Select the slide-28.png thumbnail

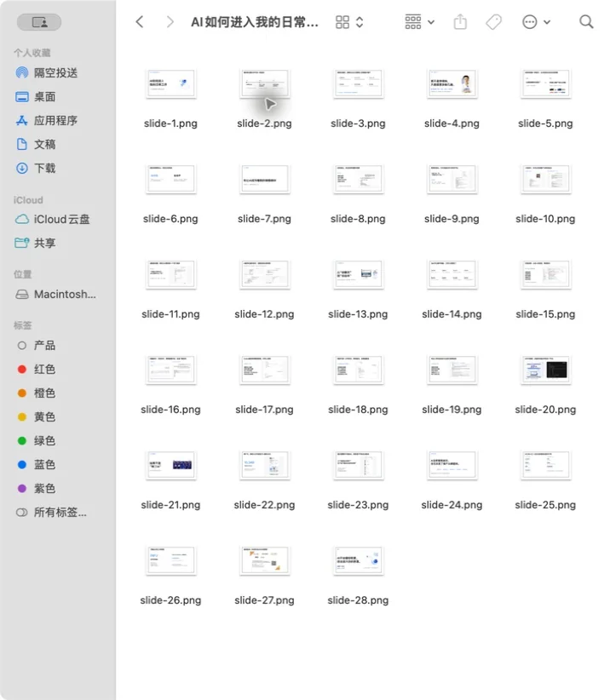click(358, 560)
